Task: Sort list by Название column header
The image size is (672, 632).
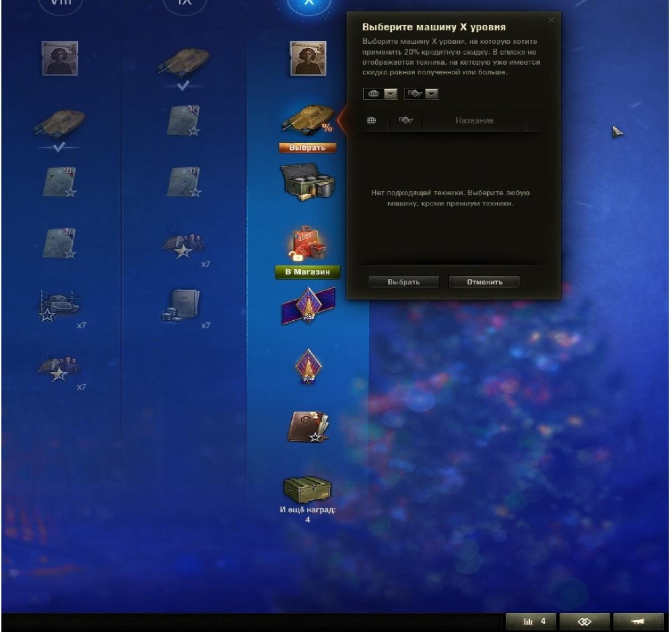Action: (474, 120)
